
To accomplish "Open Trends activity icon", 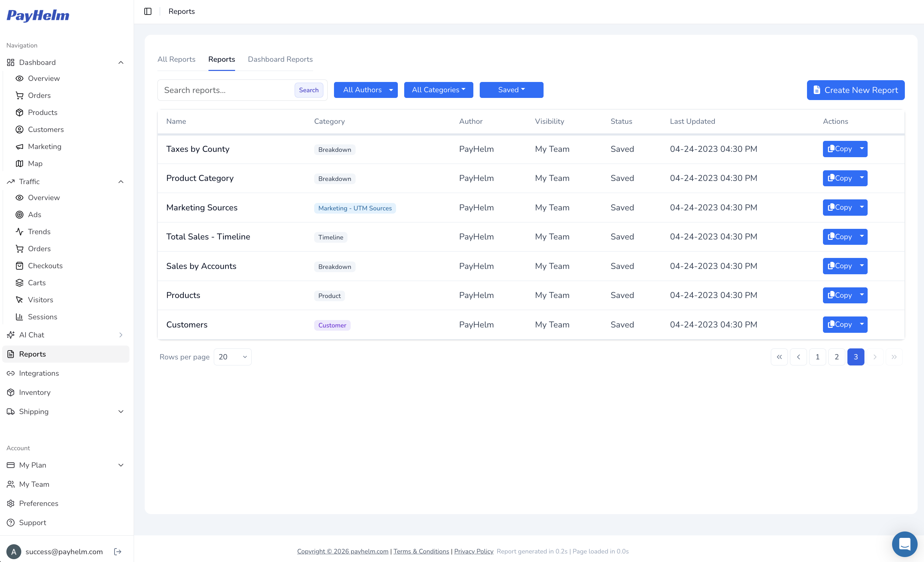I will click(x=20, y=231).
